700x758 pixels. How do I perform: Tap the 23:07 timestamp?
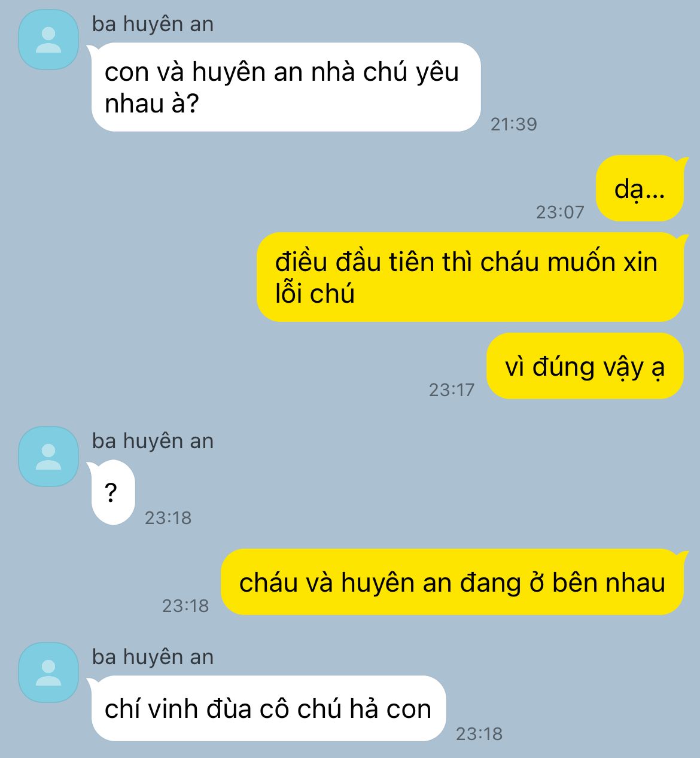[x=560, y=212]
